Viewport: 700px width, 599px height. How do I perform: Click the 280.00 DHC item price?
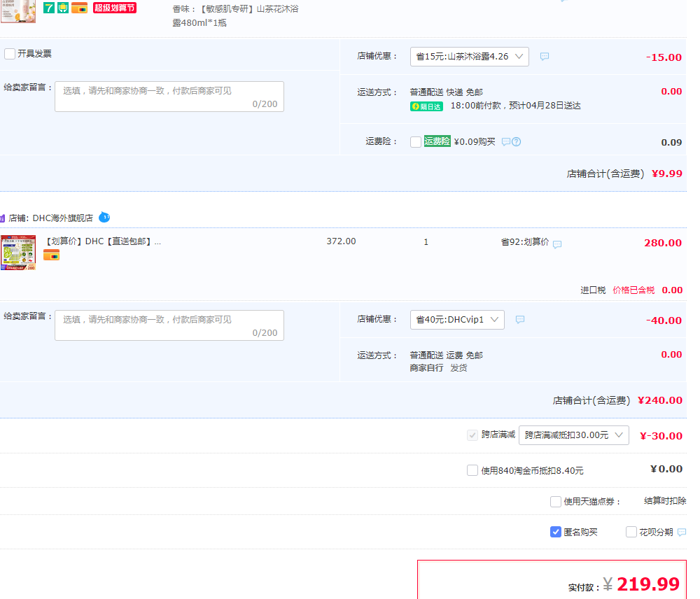663,243
